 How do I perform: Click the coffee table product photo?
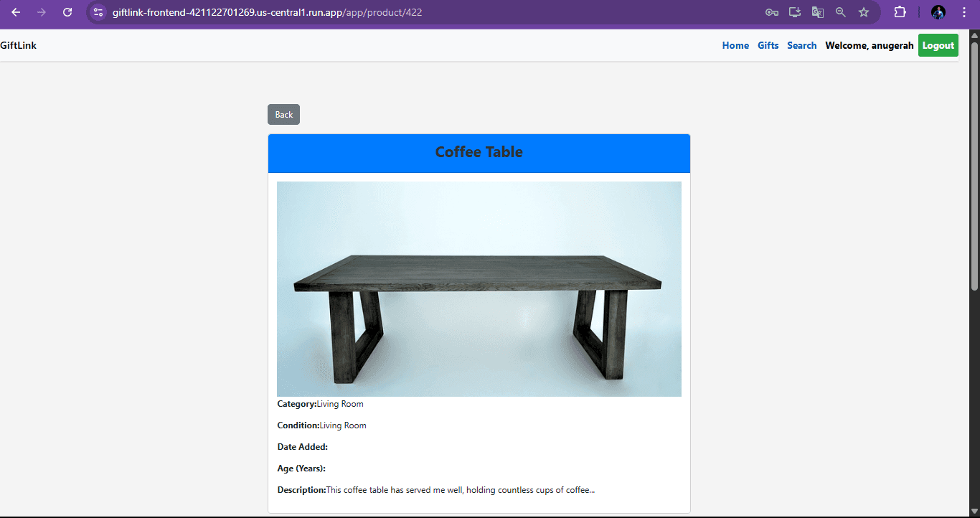pyautogui.click(x=479, y=288)
